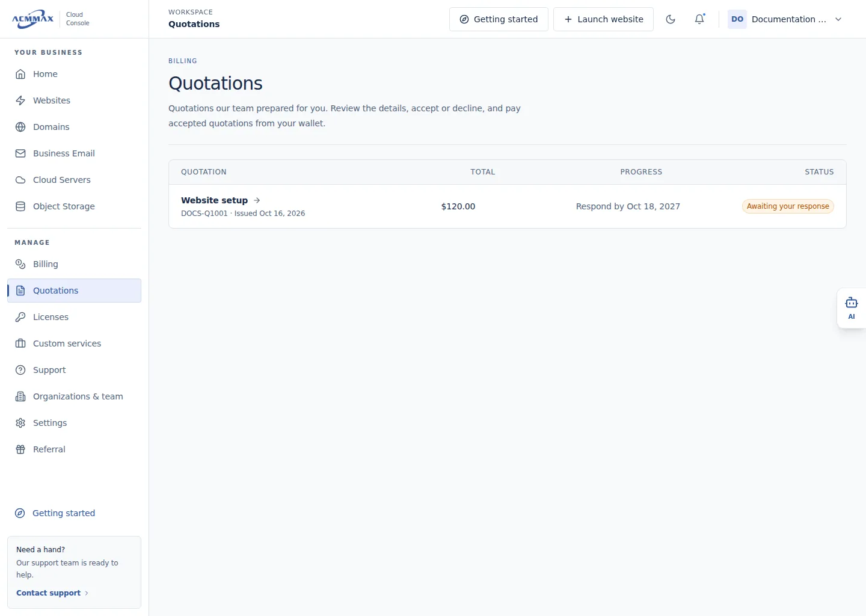The image size is (866, 616).
Task: Open Organizations & team
Action: [74, 396]
